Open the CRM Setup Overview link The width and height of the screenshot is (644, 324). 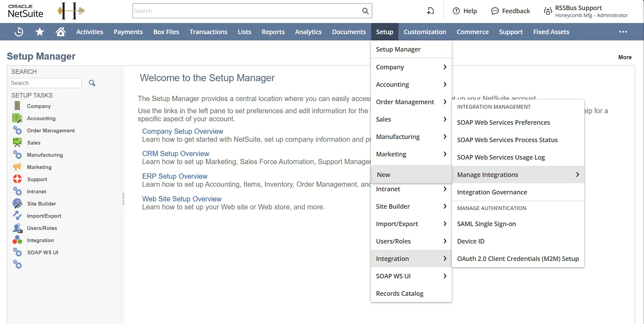[x=175, y=153]
